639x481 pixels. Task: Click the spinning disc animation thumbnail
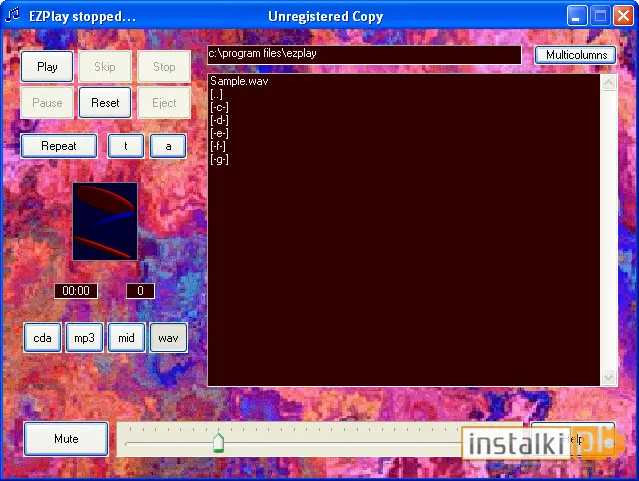coord(105,221)
